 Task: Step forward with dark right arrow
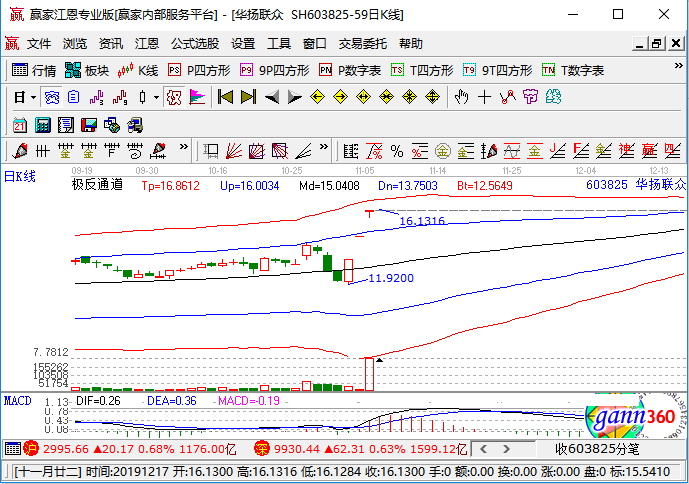[x=294, y=97]
